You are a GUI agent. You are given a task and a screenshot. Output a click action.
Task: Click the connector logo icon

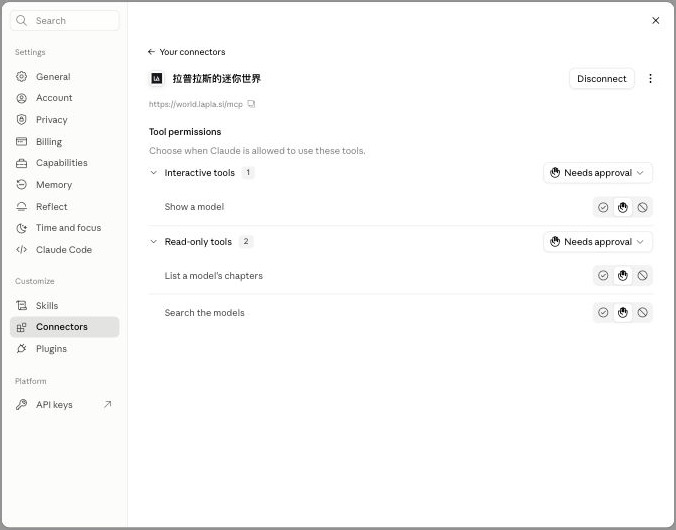coord(156,78)
